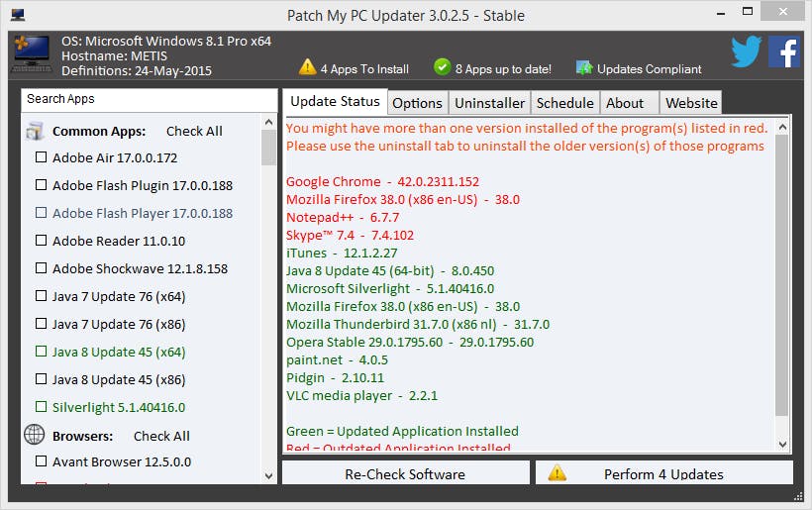Screen dimensions: 812x510
Task: Click status panel scrollbar down arrow
Action: [x=782, y=445]
